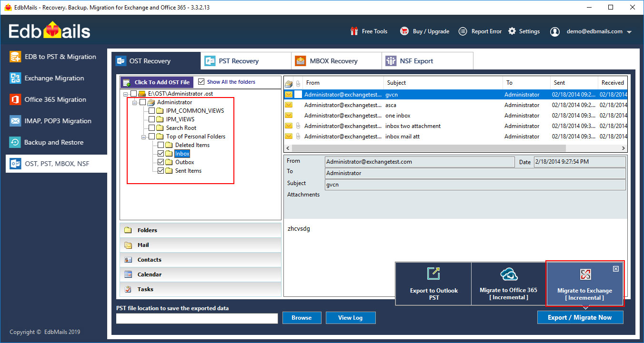
Task: Click the mail list scroll left arrow
Action: coord(287,148)
